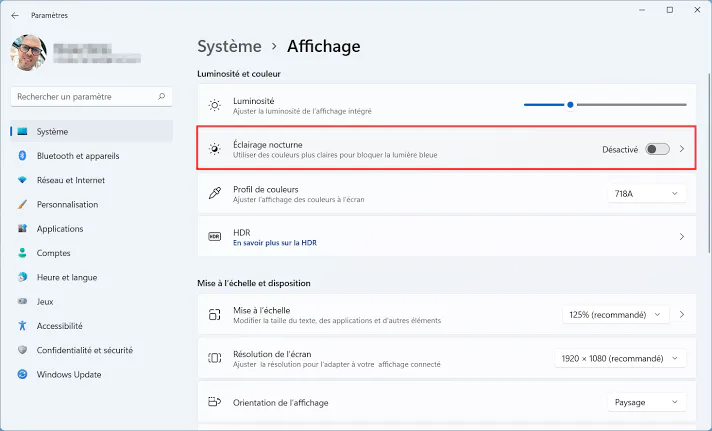Select Jeux in the sidebar

point(45,302)
